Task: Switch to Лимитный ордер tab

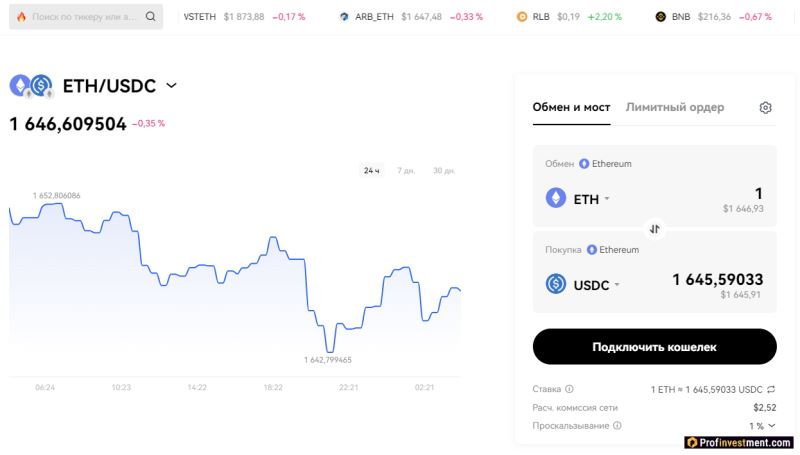Action: tap(675, 108)
